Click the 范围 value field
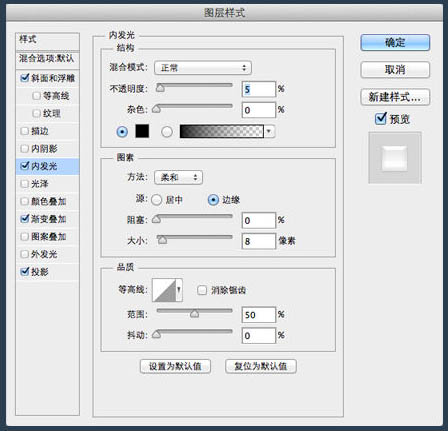 (x=259, y=315)
